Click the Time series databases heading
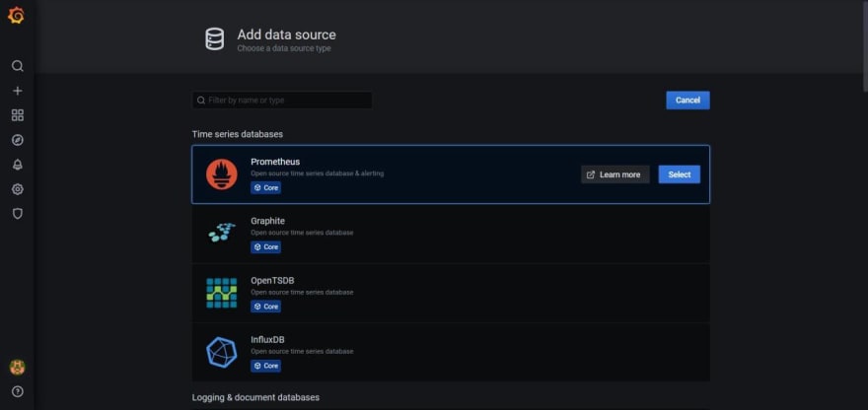Screen dimensions: 868x410 [x=238, y=134]
